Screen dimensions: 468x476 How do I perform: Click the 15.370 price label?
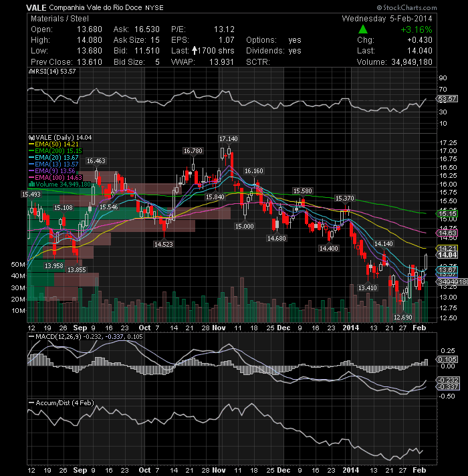pos(345,199)
